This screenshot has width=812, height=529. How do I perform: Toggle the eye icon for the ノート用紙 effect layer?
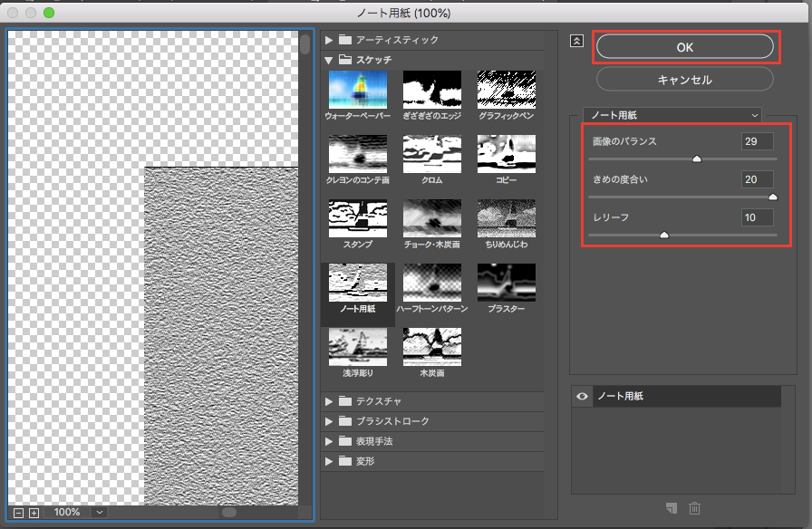(582, 397)
